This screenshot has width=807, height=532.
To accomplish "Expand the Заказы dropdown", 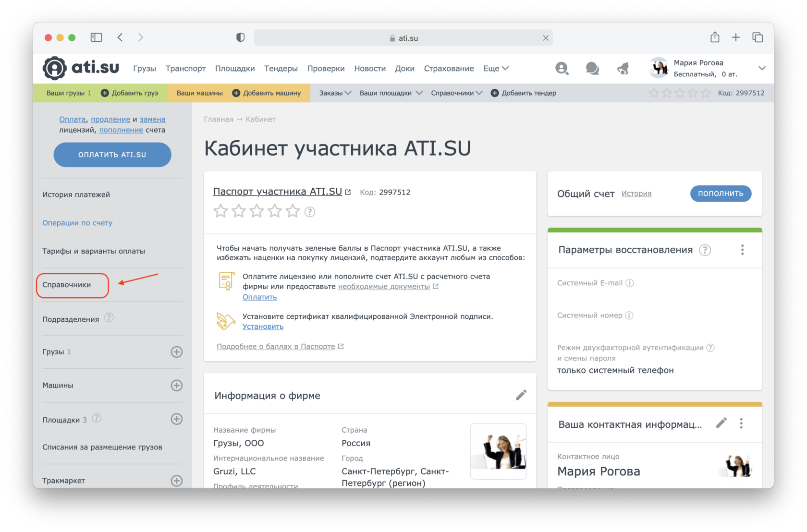I will [335, 93].
